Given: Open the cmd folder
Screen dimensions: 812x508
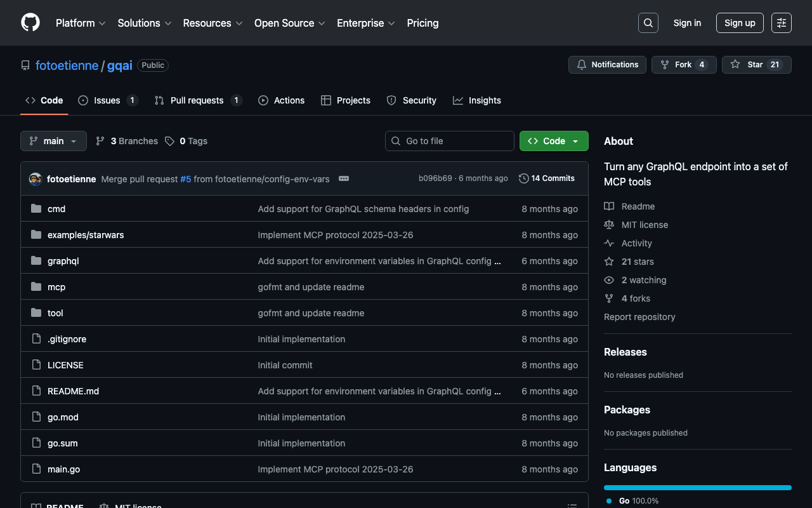Looking at the screenshot, I should [x=56, y=209].
